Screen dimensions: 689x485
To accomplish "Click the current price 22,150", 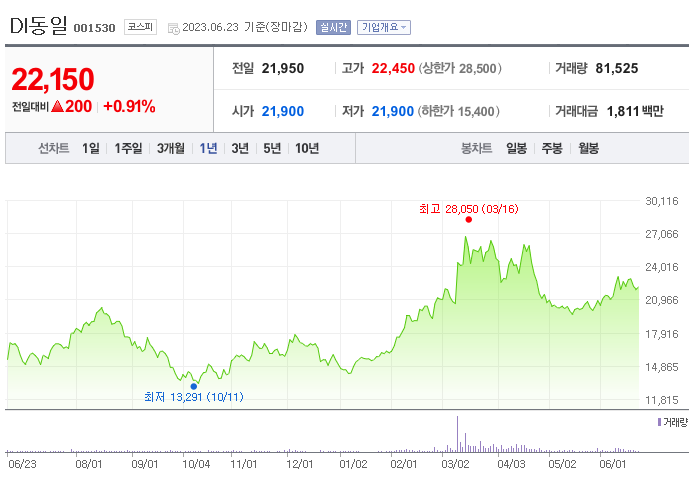I will coord(53,80).
